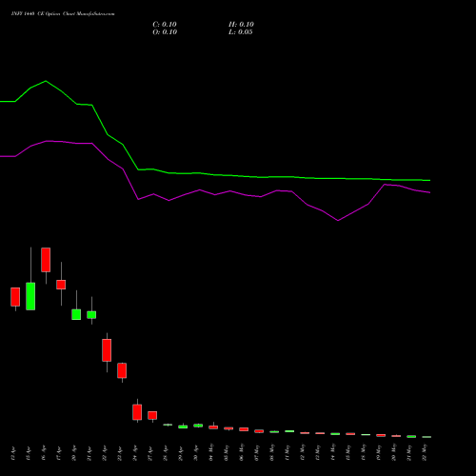Click the peak of the green indicator line

click(46, 81)
